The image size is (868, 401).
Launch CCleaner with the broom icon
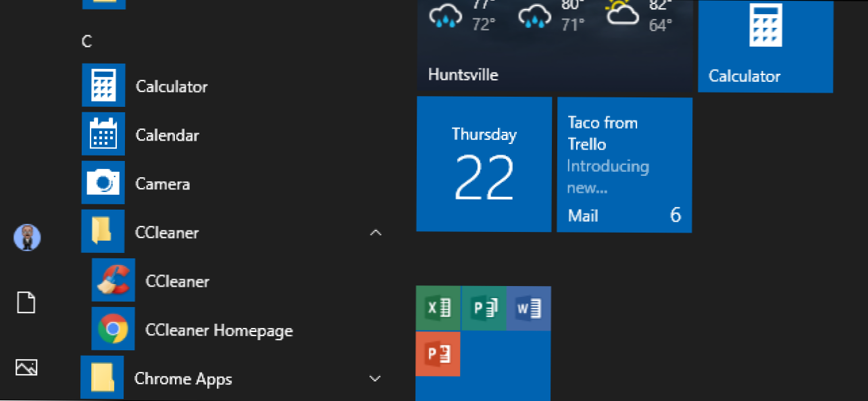[177, 281]
